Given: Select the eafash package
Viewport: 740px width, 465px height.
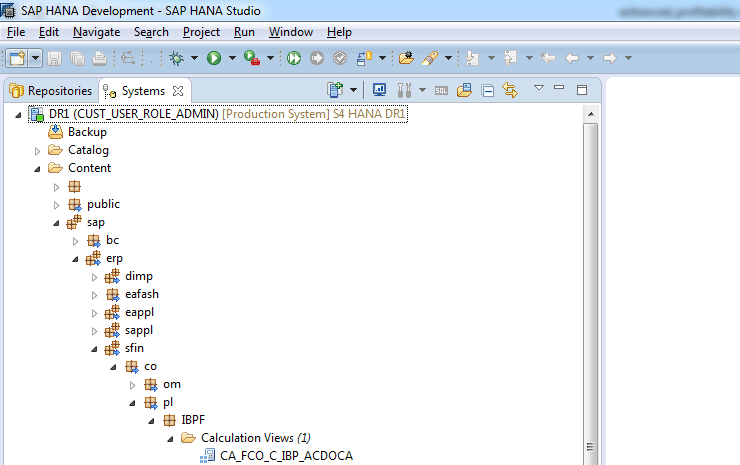Looking at the screenshot, I should pos(142,294).
